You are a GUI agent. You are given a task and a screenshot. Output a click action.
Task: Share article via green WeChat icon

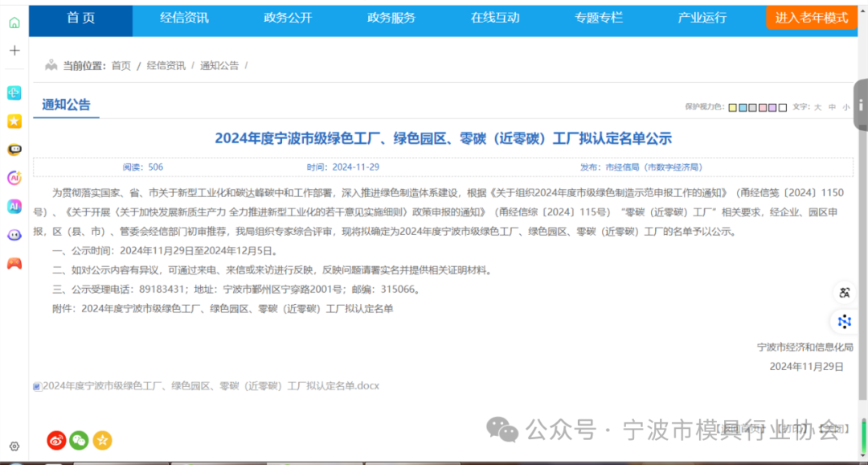[x=79, y=440]
